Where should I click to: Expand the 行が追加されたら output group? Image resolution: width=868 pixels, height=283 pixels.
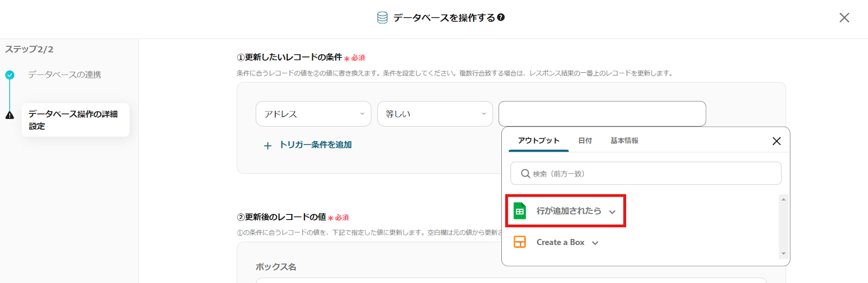click(x=612, y=212)
